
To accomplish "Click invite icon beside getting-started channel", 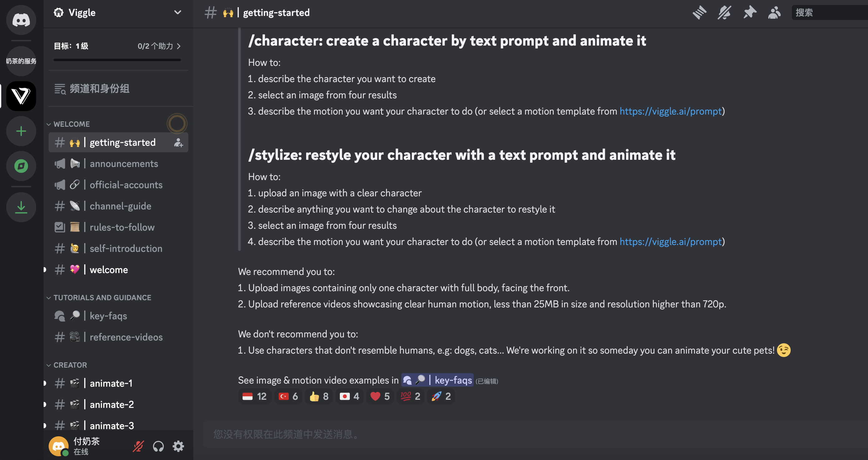I will click(178, 143).
